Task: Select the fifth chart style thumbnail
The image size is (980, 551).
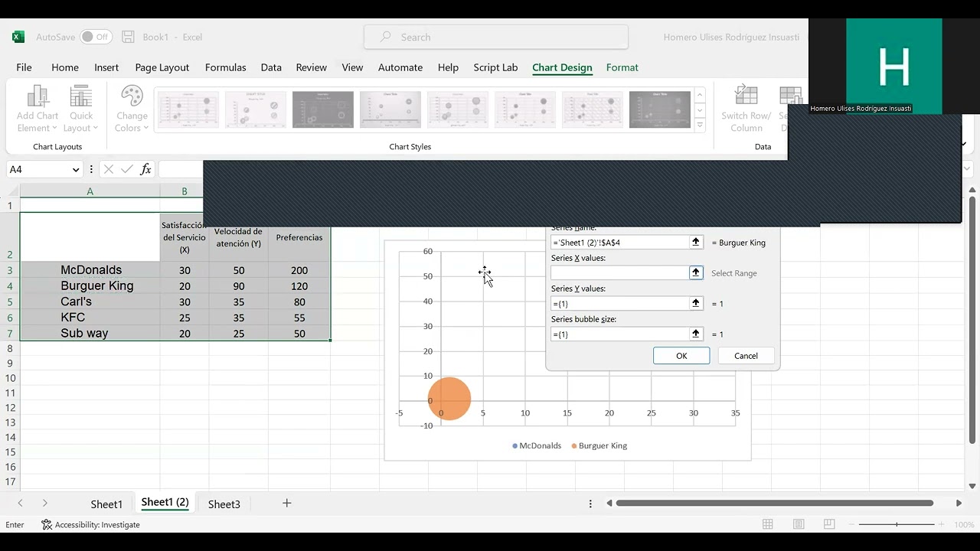Action: [458, 109]
